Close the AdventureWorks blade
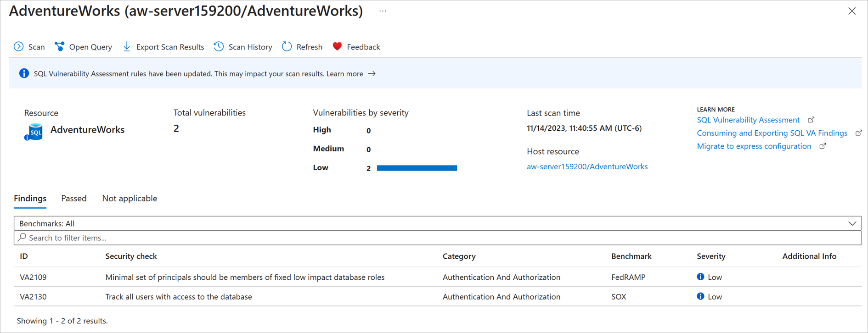 852,11
